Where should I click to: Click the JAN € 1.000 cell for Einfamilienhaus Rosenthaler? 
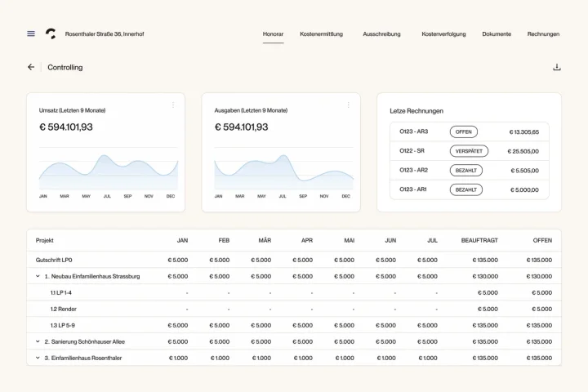tap(178, 359)
